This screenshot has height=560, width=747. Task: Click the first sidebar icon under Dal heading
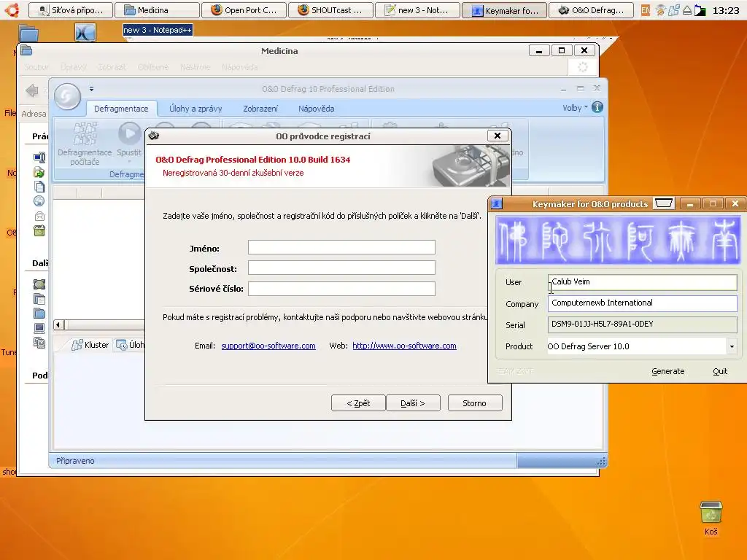[39, 284]
